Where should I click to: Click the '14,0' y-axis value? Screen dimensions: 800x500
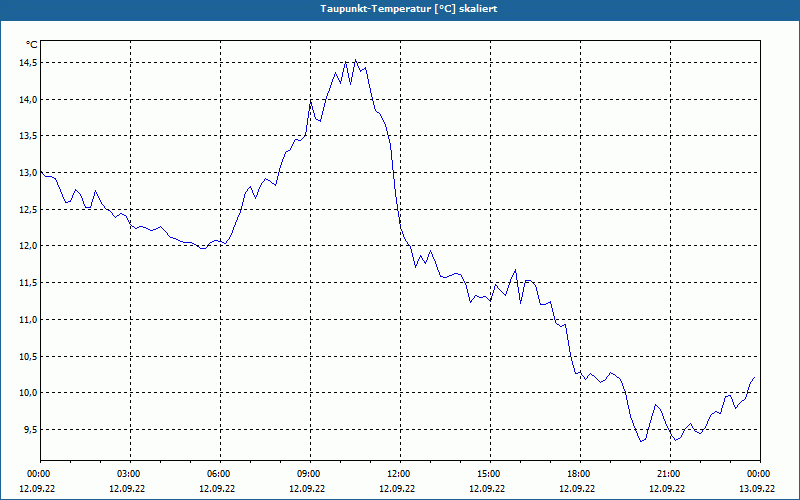[x=28, y=99]
